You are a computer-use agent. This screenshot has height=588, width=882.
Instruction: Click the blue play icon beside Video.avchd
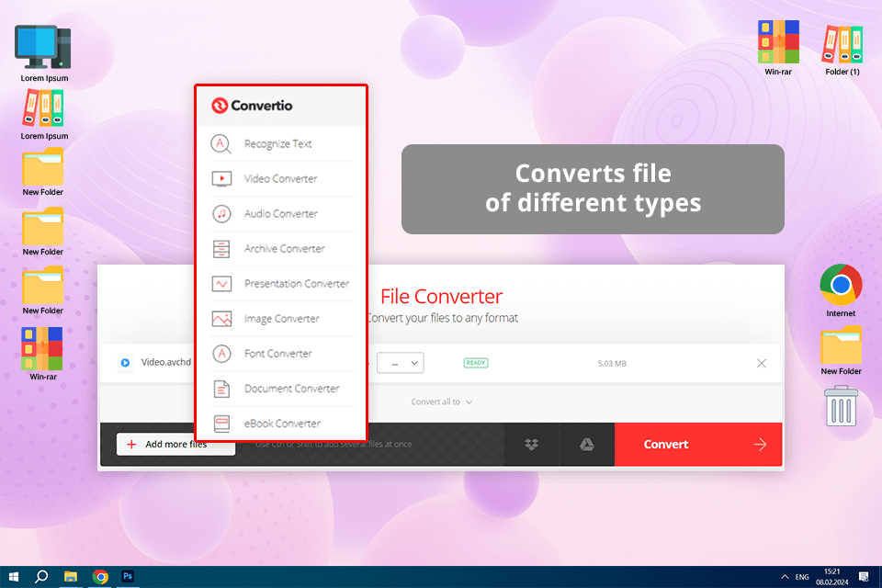coord(126,363)
